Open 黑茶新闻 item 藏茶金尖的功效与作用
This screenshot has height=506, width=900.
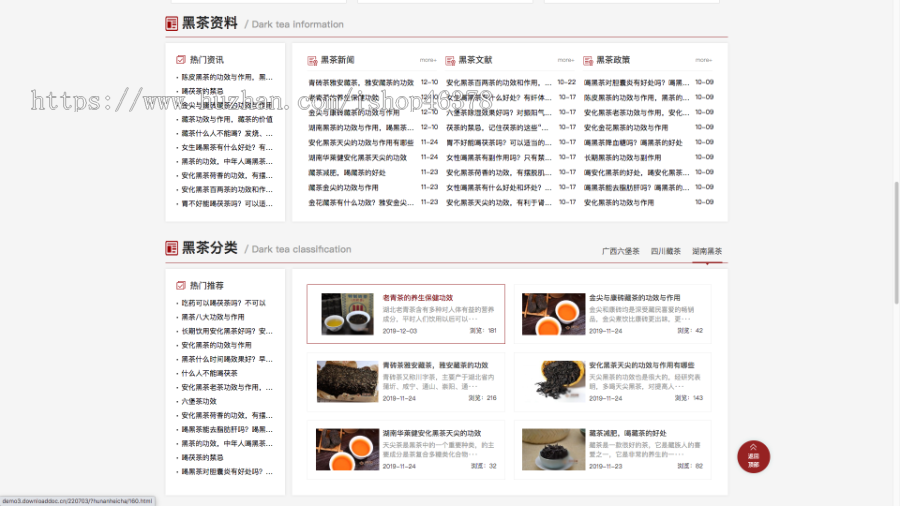[x=343, y=188]
